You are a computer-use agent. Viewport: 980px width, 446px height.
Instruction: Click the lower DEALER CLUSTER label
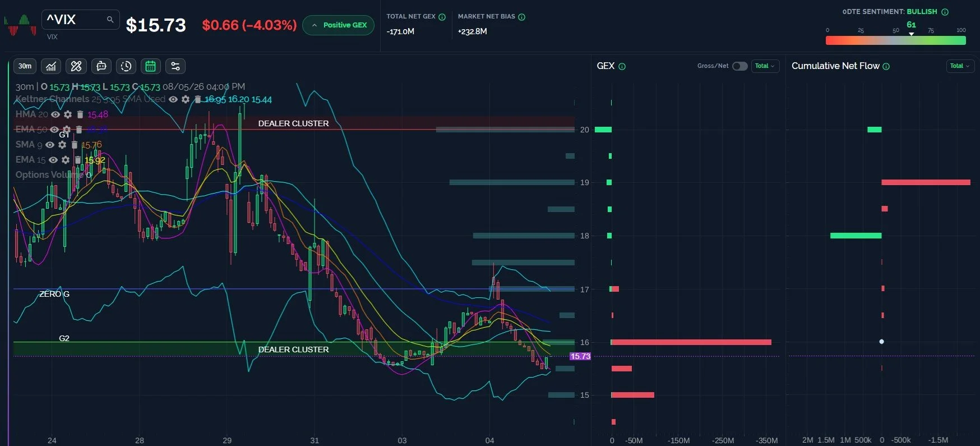pos(293,350)
